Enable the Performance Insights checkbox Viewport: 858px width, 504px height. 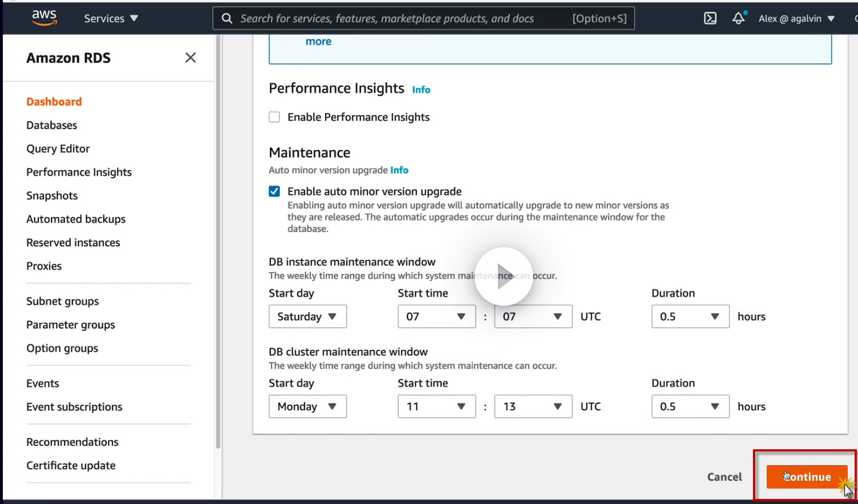point(274,117)
